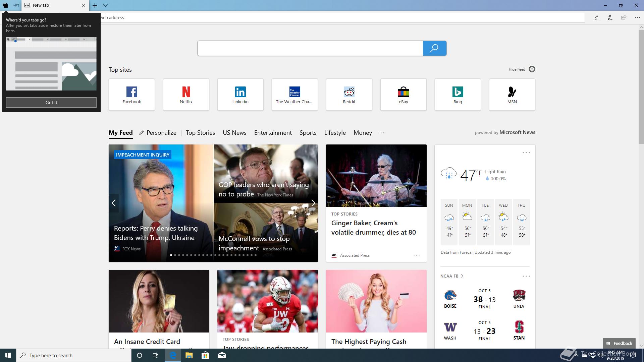Screen dimensions: 644x362
Task: Click the blue search magnifier button
Action: click(434, 48)
